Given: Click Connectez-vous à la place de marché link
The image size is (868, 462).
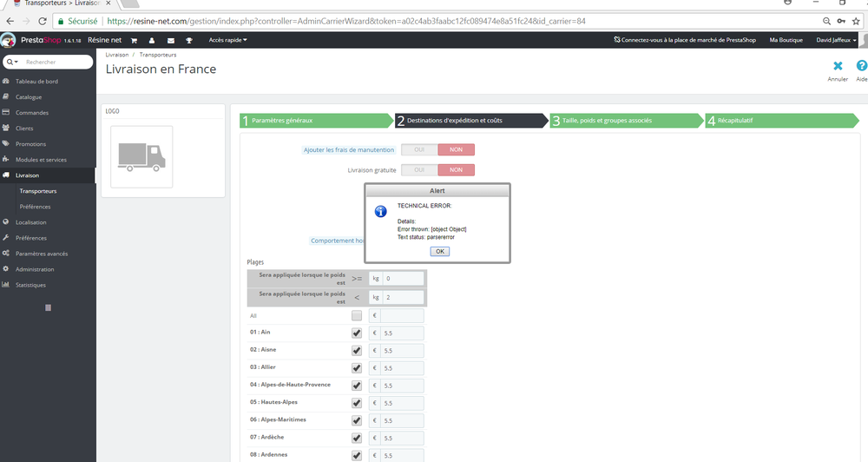Looking at the screenshot, I should point(685,40).
